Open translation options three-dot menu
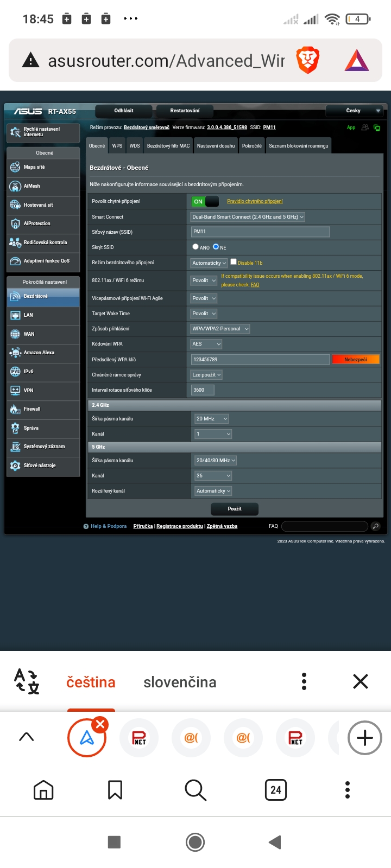Screen dimensions: 391x868 pyautogui.click(x=304, y=681)
